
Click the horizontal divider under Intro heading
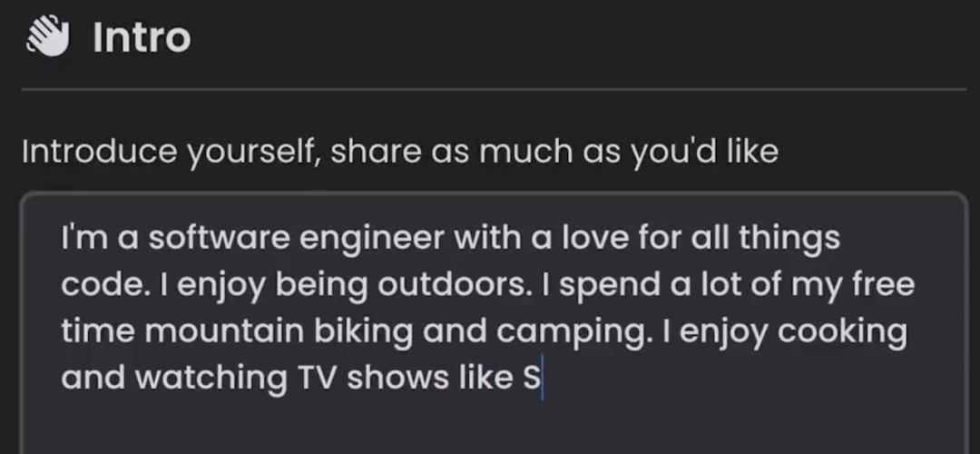494,90
